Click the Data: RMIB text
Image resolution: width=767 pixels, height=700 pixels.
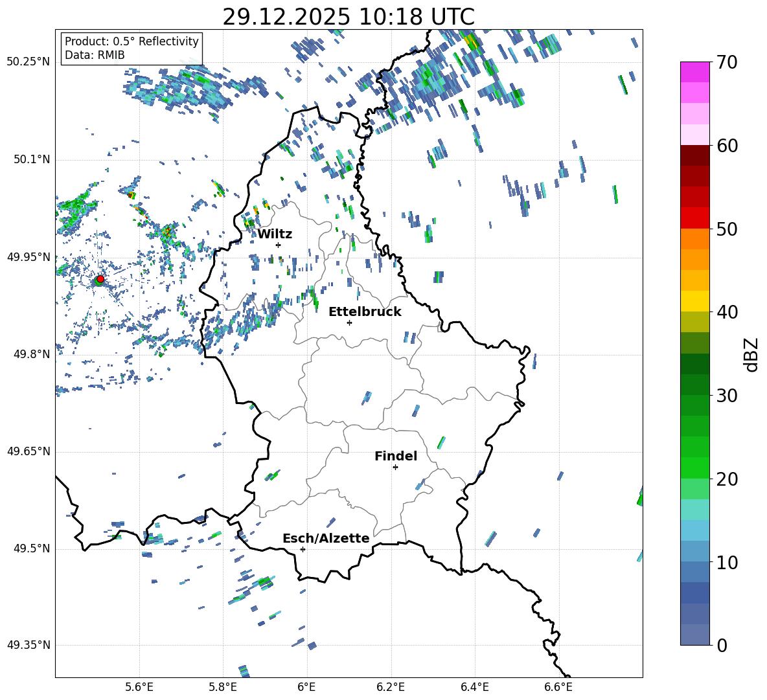point(95,55)
